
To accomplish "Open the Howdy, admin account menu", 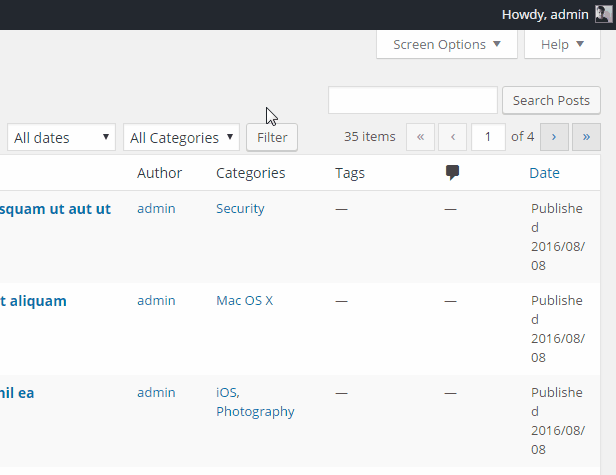I will click(545, 15).
